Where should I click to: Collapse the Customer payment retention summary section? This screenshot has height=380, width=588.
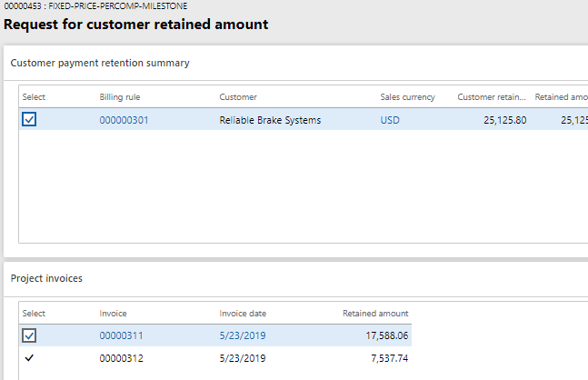coord(100,63)
